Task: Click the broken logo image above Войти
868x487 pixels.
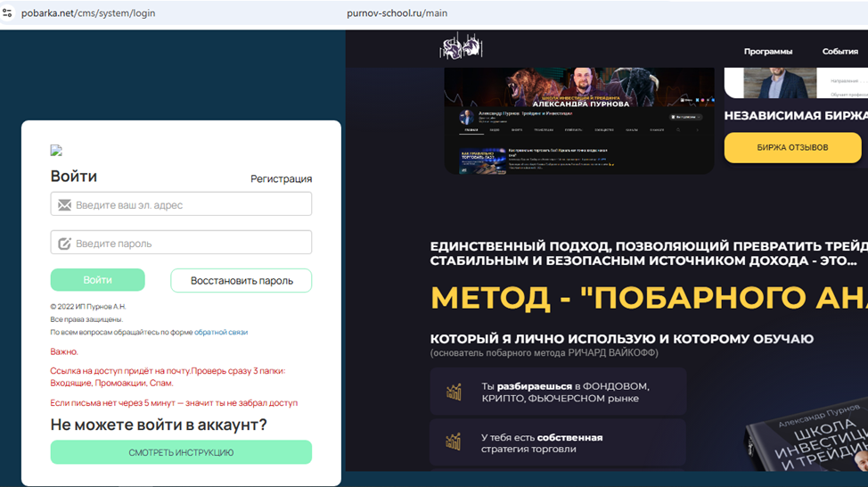Action: pyautogui.click(x=56, y=150)
